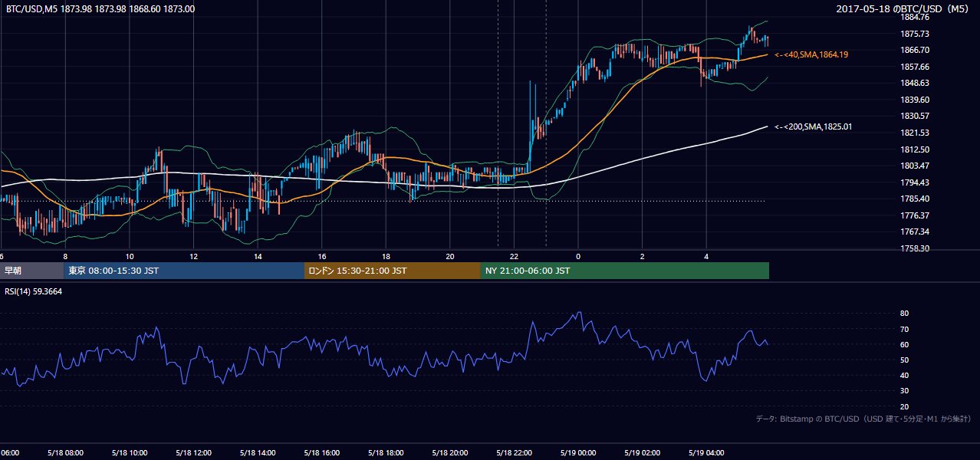Click the 5/19 02:00 date label
This screenshot has width=980, height=460.
(642, 453)
